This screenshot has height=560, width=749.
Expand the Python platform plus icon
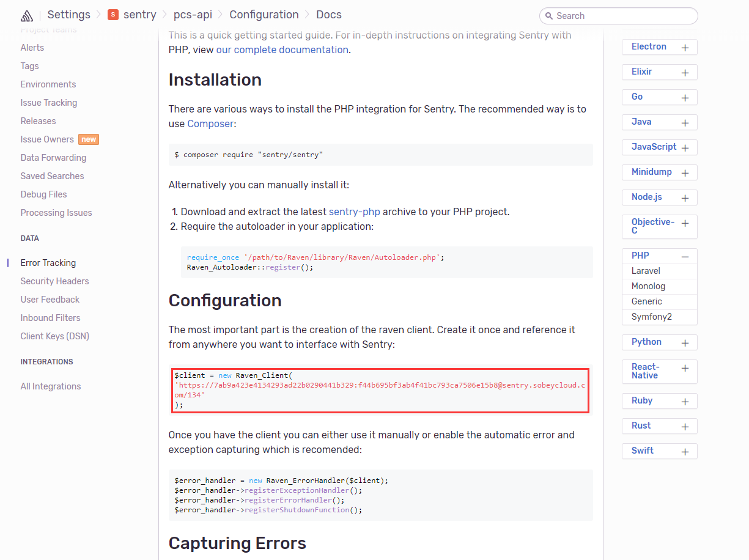tap(685, 343)
